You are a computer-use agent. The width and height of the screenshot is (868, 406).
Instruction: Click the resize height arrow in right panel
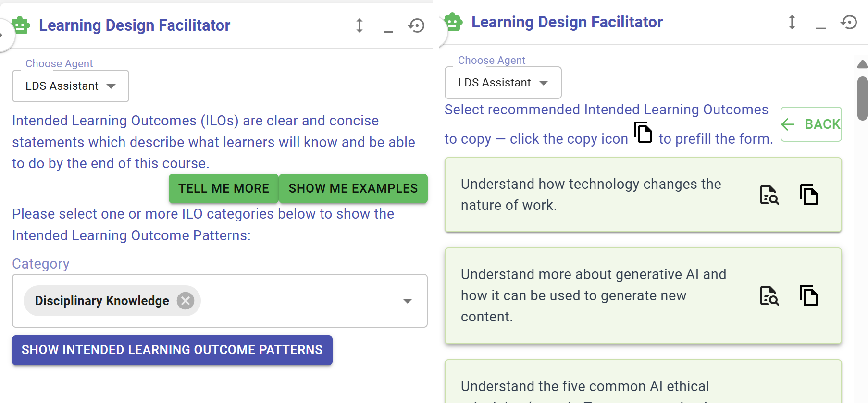tap(792, 22)
